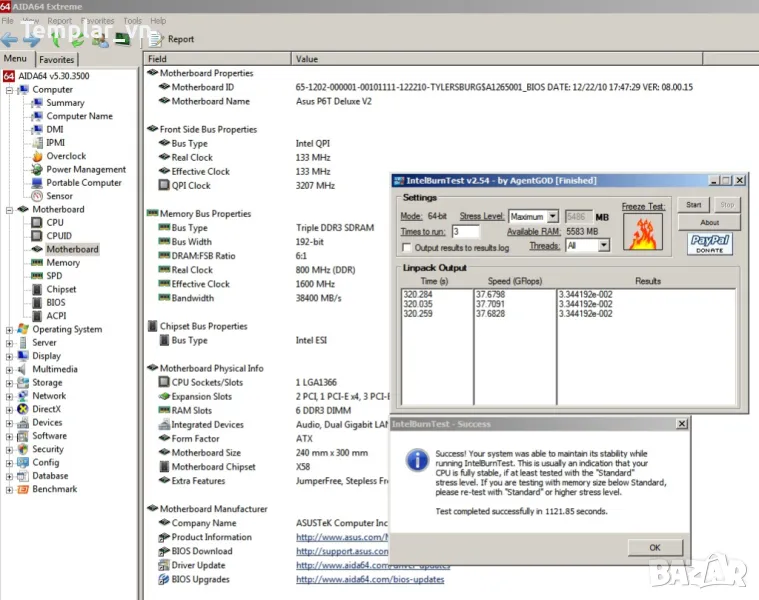Click OK in the Success dialog

654,547
